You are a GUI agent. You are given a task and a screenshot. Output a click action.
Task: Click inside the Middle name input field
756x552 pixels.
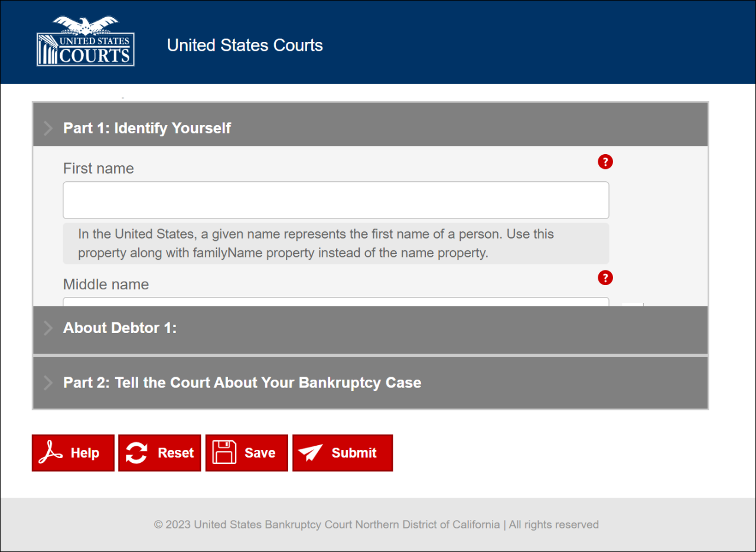pyautogui.click(x=335, y=302)
